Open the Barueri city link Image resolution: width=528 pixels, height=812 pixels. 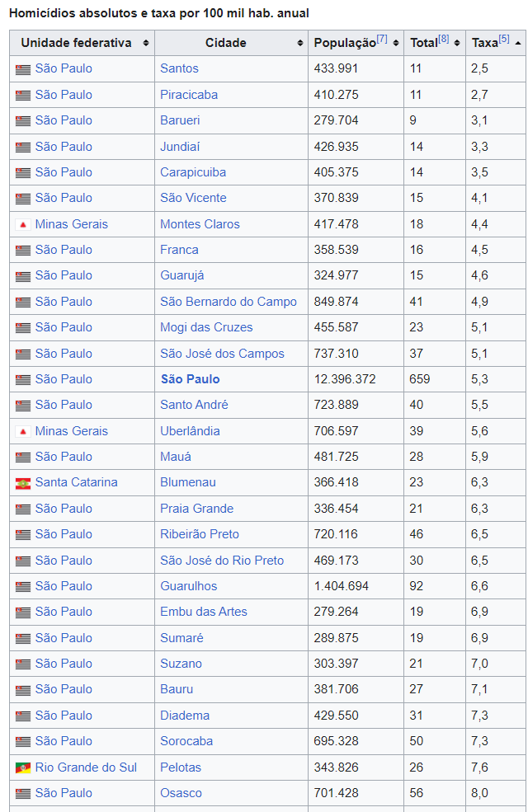(180, 120)
